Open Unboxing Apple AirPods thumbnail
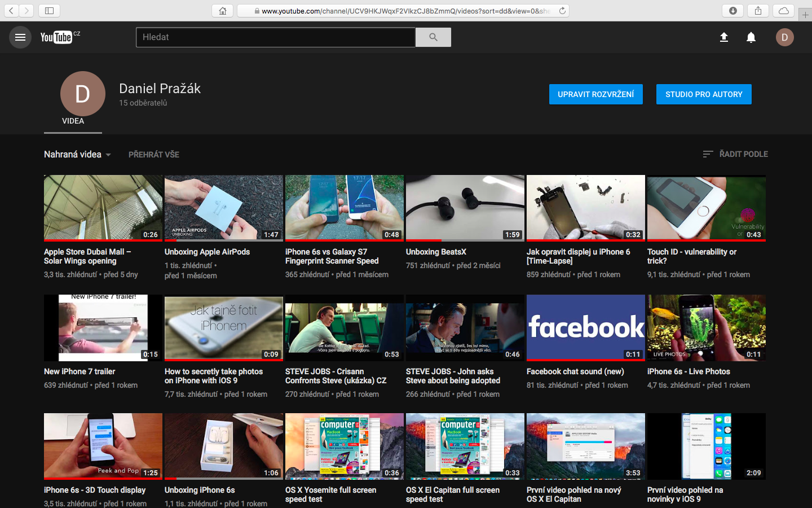Image resolution: width=812 pixels, height=508 pixels. coord(224,208)
